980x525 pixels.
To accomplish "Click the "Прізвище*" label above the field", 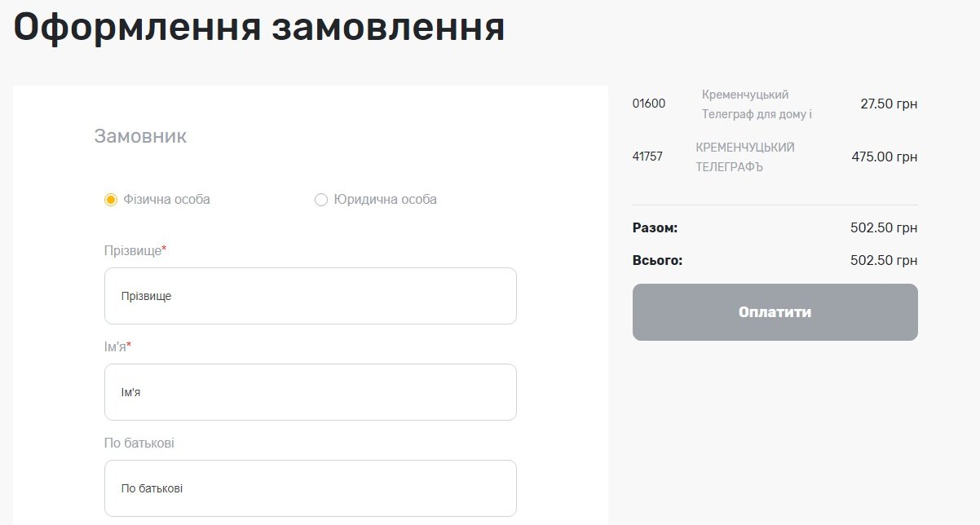I will (135, 250).
